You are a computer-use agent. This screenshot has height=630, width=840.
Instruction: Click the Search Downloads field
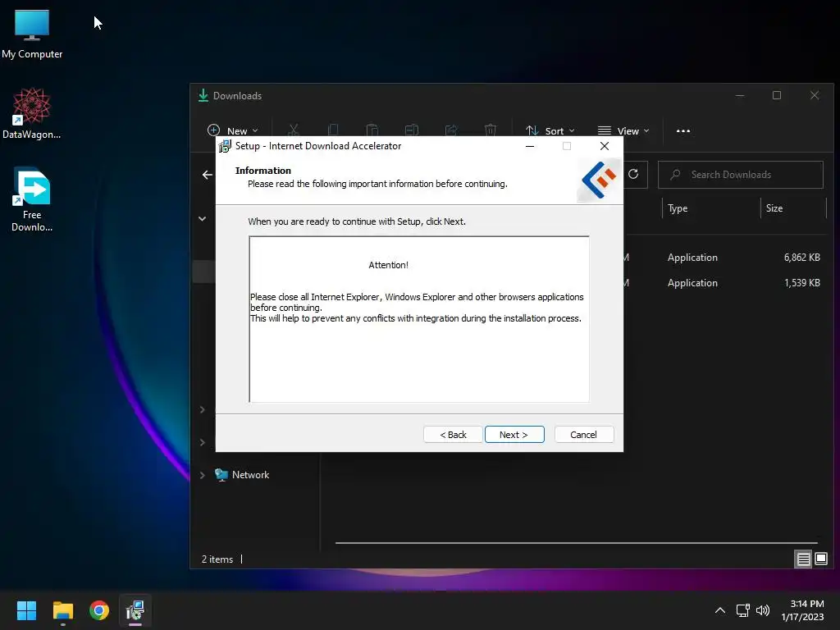(x=741, y=175)
